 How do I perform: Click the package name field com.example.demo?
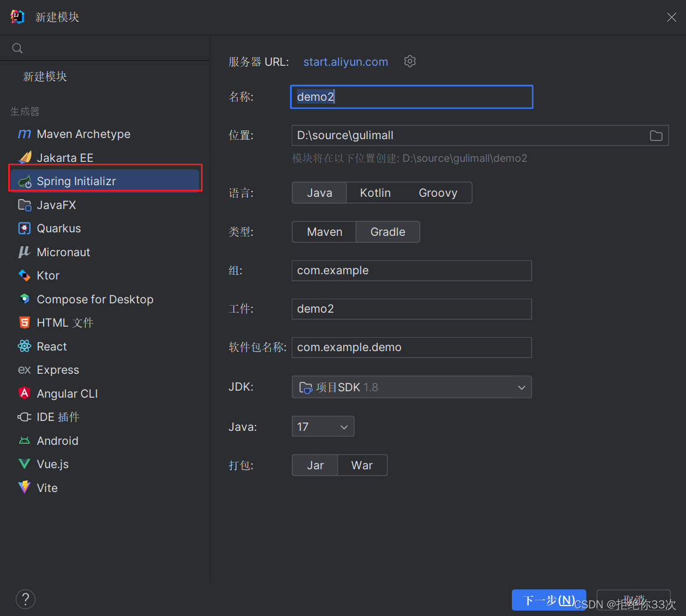[x=412, y=348]
